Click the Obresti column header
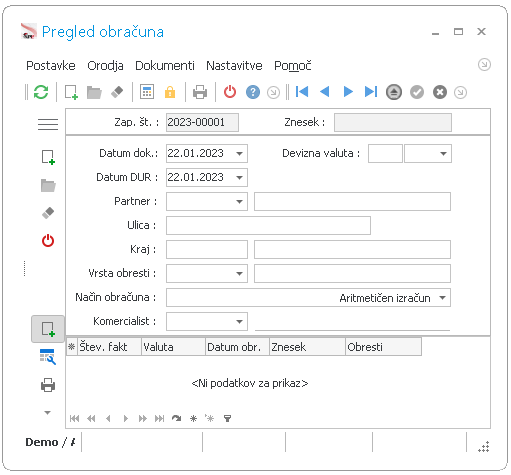The width and height of the screenshot is (511, 475). click(383, 347)
